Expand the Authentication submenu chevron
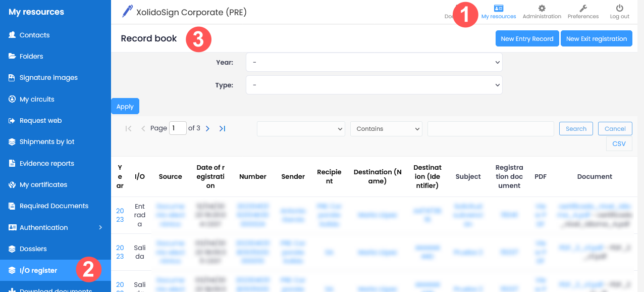644x292 pixels. [x=100, y=227]
